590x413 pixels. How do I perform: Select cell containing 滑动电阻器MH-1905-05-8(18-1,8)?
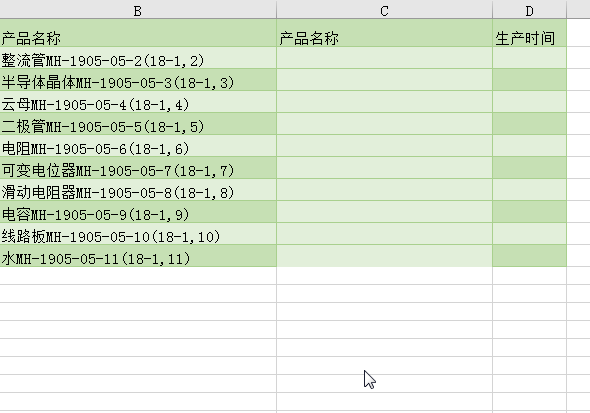point(138,190)
